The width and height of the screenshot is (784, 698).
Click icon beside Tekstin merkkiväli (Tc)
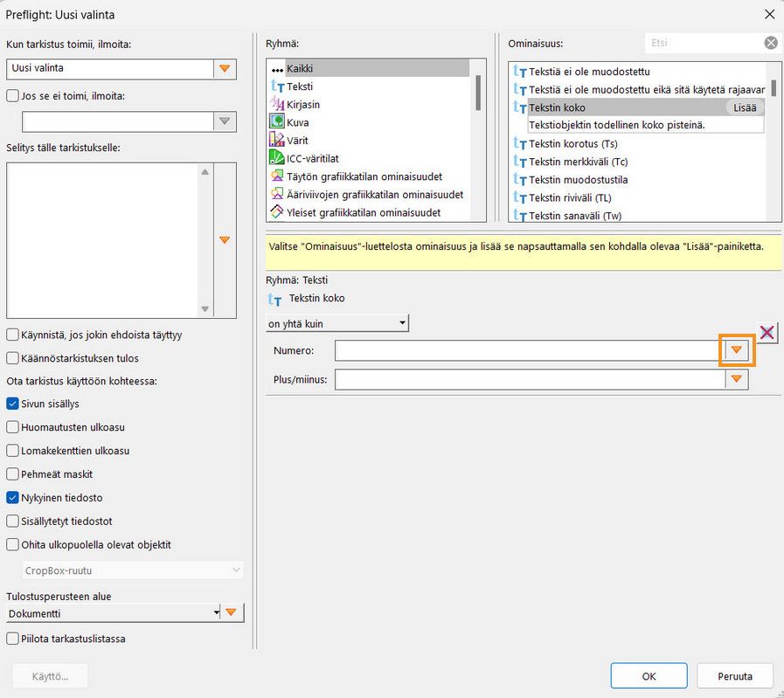click(520, 162)
